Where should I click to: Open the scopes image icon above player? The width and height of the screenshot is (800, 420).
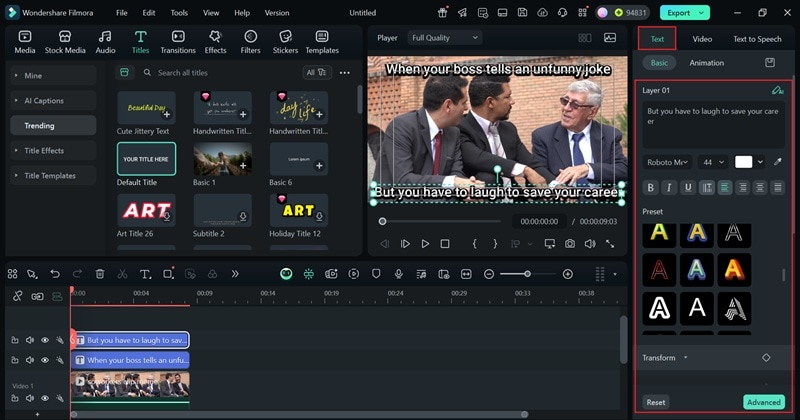(x=610, y=38)
